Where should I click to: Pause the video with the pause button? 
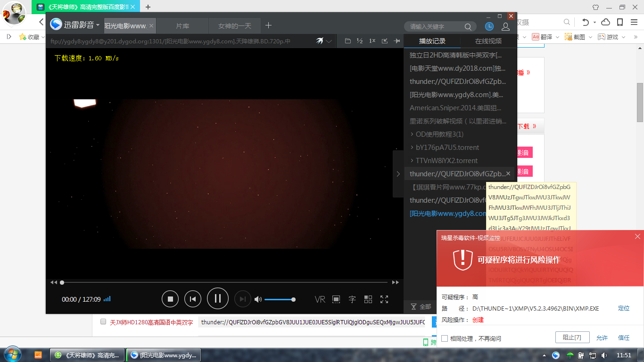217,298
